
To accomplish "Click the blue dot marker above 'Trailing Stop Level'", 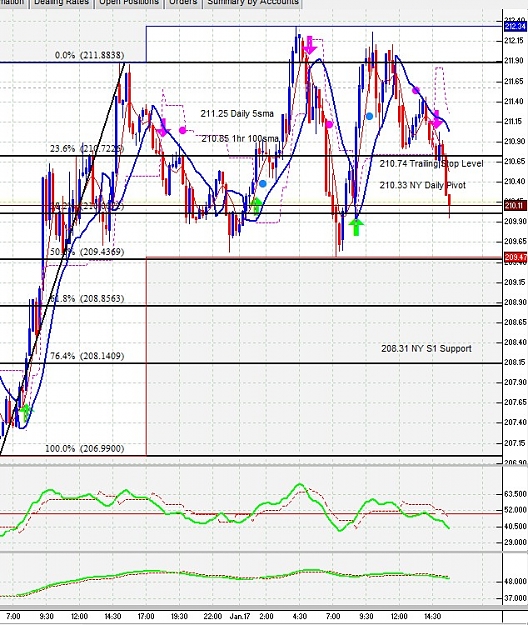I will coord(369,116).
